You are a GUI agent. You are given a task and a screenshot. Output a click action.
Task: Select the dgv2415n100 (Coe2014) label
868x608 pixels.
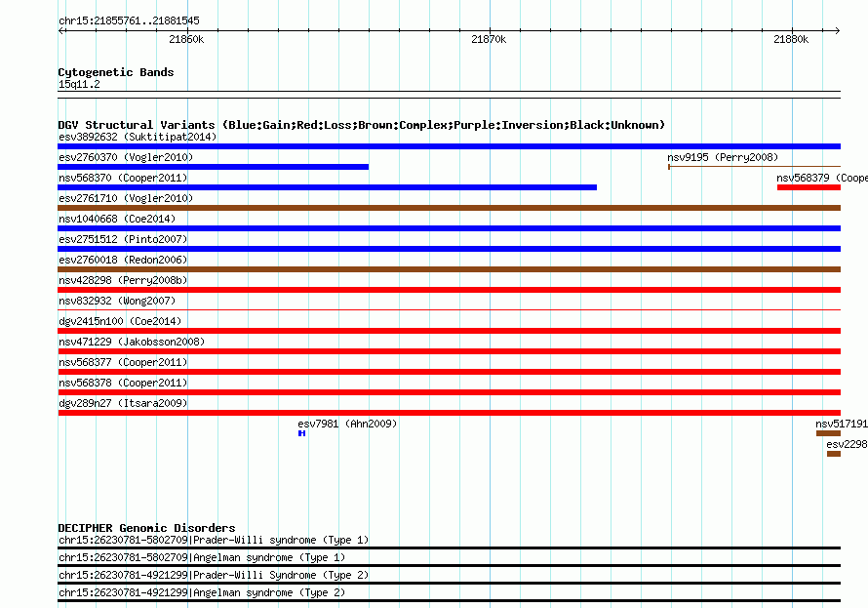pyautogui.click(x=120, y=321)
